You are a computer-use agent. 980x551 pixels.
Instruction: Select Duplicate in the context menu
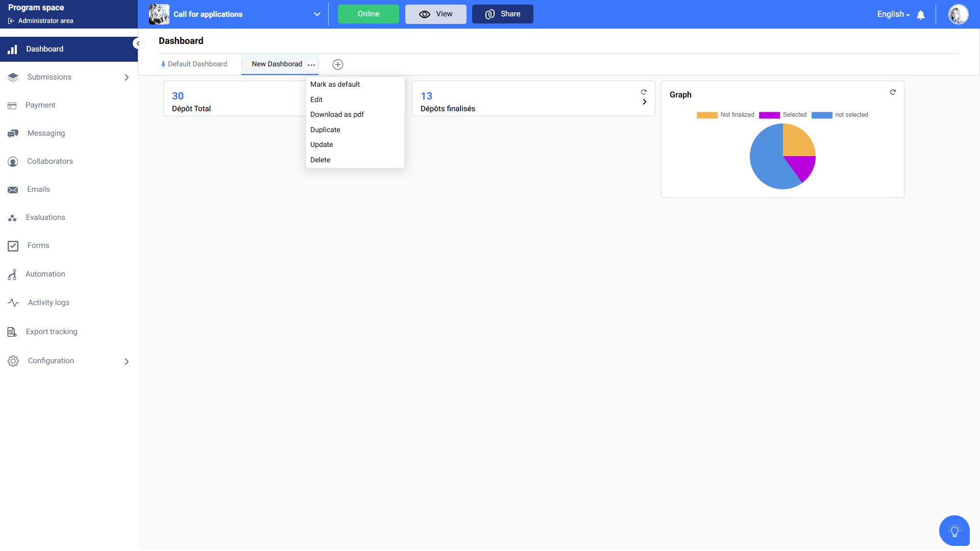(325, 130)
